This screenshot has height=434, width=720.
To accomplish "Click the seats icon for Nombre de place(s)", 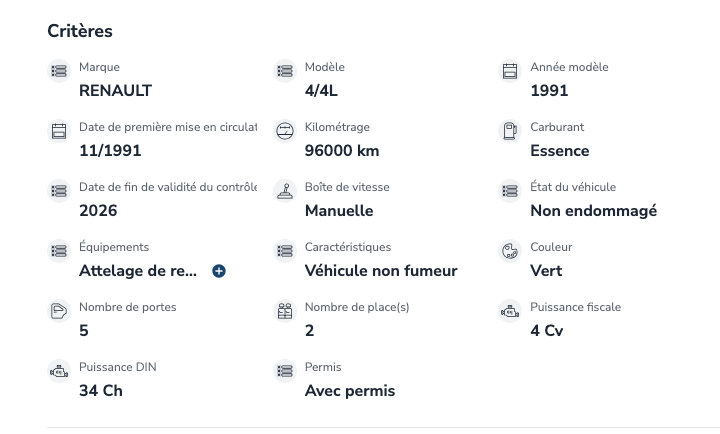I will pos(285,311).
